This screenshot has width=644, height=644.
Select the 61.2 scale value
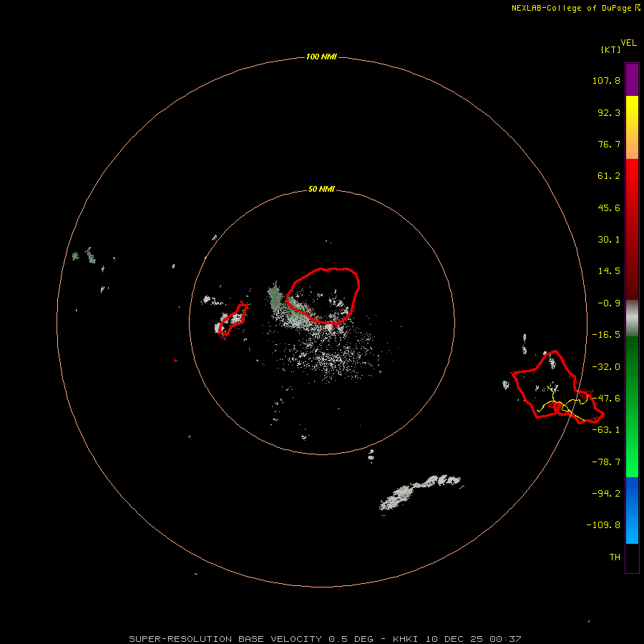[x=609, y=176]
